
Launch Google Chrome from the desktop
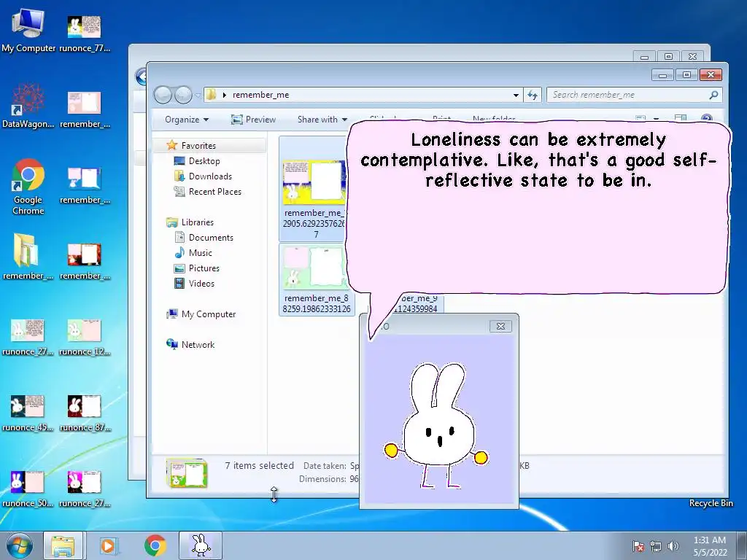click(28, 186)
